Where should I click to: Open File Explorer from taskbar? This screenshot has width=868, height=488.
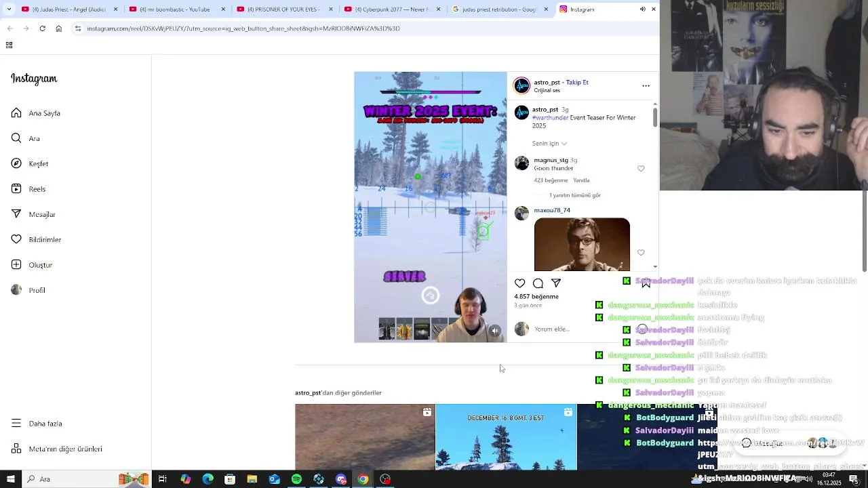click(252, 479)
